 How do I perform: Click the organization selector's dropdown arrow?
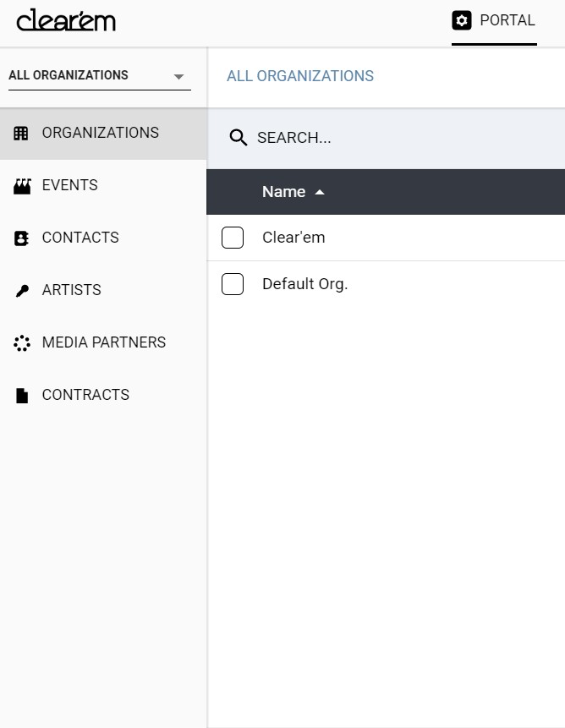point(178,76)
